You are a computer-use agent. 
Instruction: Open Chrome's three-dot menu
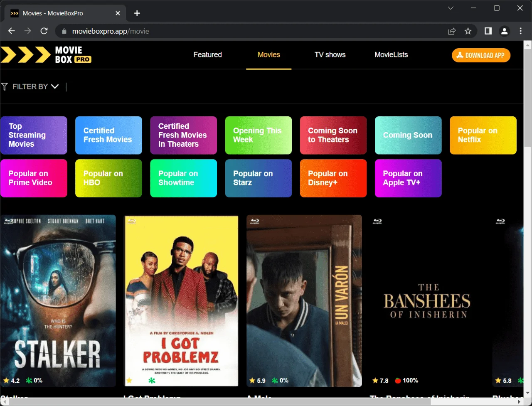[521, 31]
